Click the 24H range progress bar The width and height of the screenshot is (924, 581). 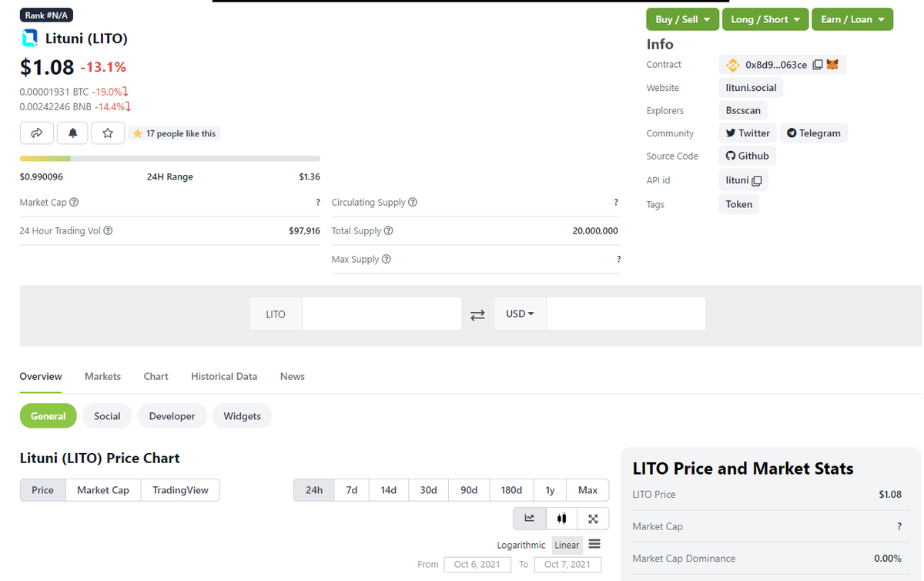(x=169, y=158)
